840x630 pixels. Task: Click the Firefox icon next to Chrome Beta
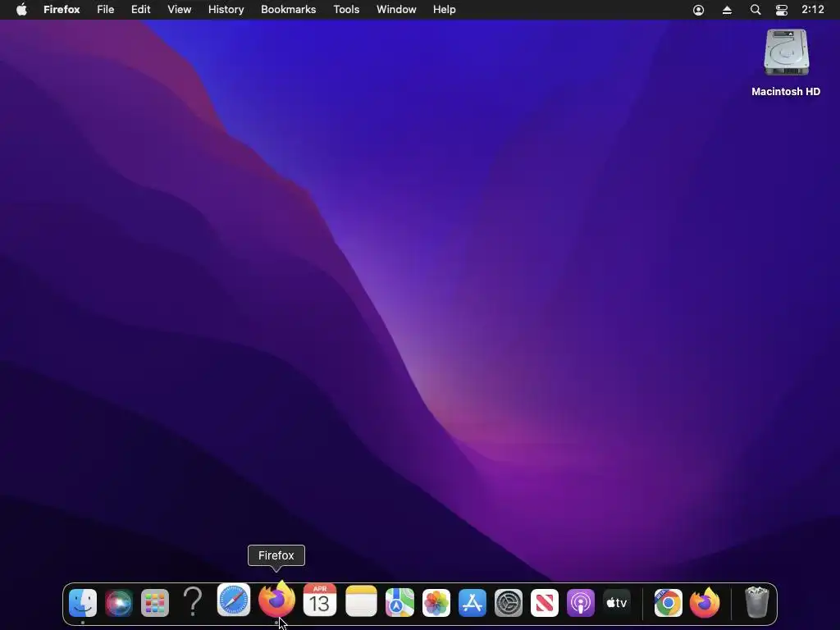click(x=705, y=603)
